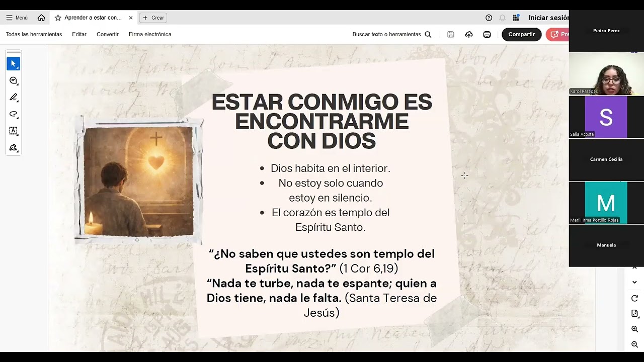Select Manuela participant tile

point(606,245)
